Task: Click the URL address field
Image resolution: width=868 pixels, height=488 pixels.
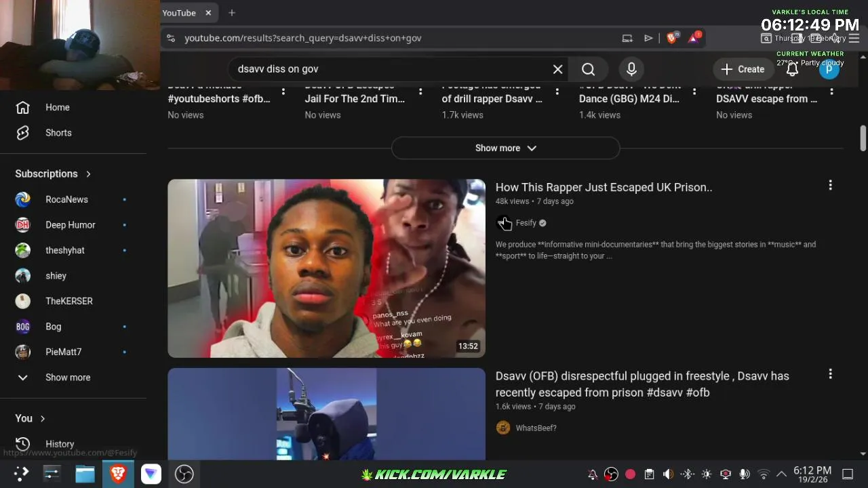Action: coord(400,38)
